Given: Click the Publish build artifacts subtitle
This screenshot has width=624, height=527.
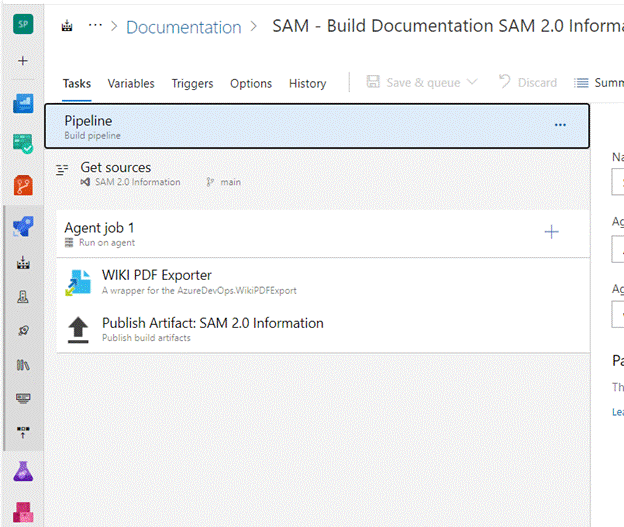Looking at the screenshot, I should pos(146,338).
